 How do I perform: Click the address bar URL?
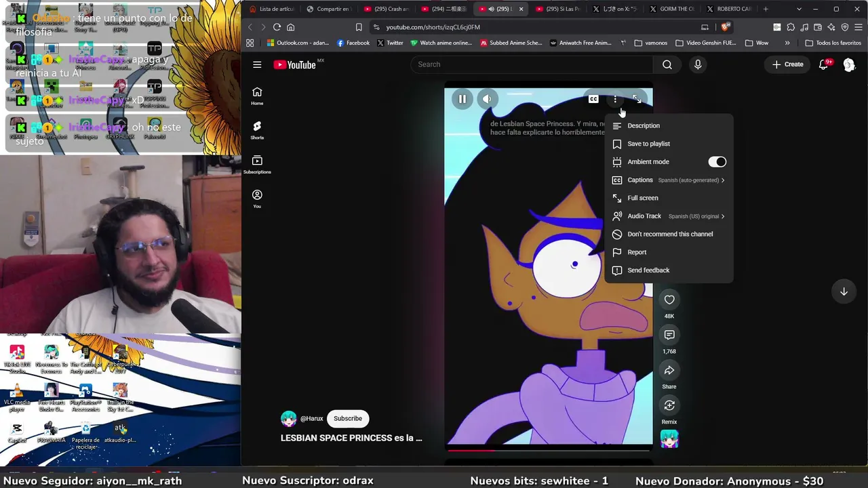(x=433, y=27)
